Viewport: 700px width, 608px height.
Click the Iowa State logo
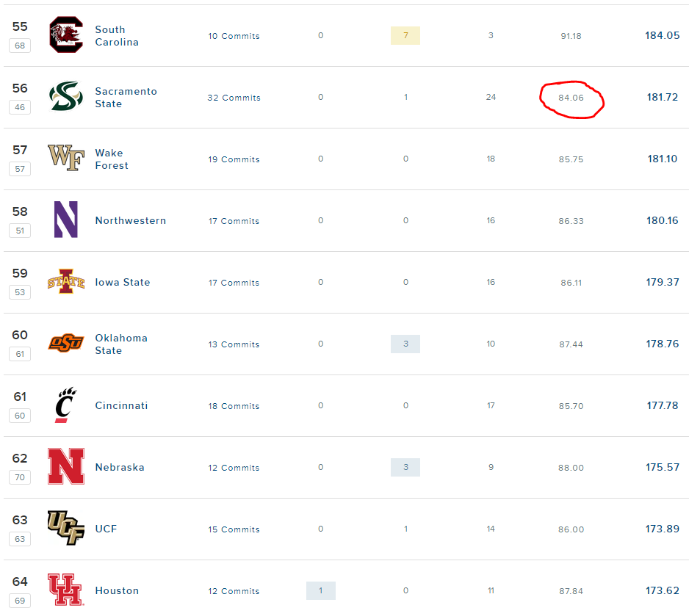[x=66, y=281]
